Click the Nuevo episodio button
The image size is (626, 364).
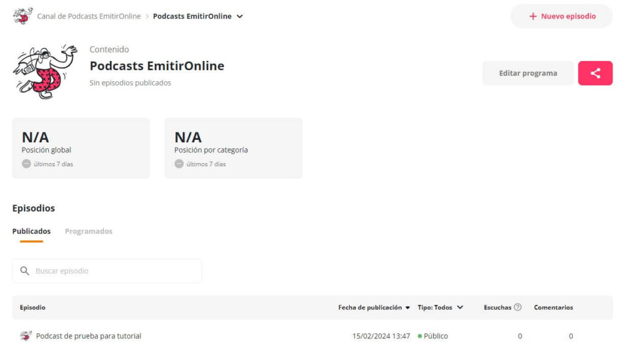click(x=561, y=16)
